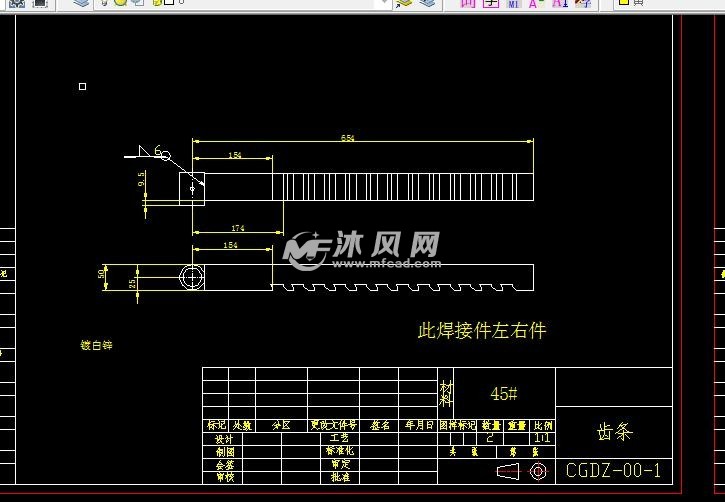The width and height of the screenshot is (725, 502).
Task: Click the note 此焊接件左右件
Action: coord(482,331)
